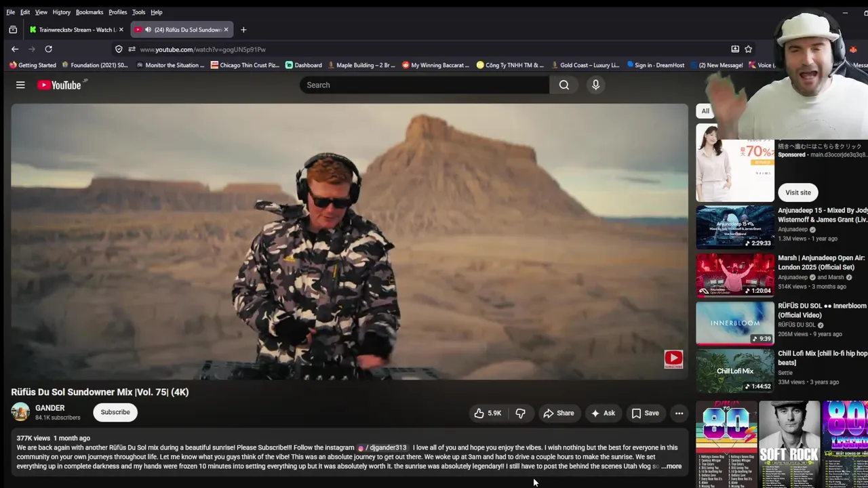Go back with the browser back arrow

click(x=14, y=49)
